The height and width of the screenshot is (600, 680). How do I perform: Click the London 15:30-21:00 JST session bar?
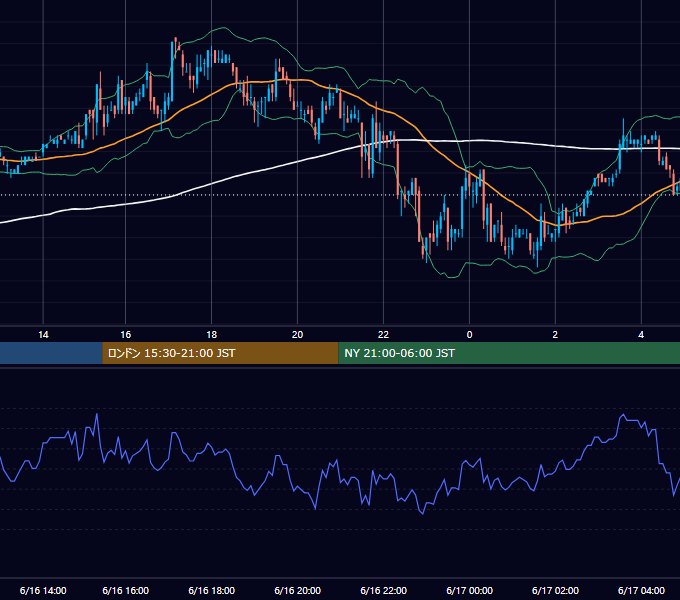[220, 353]
